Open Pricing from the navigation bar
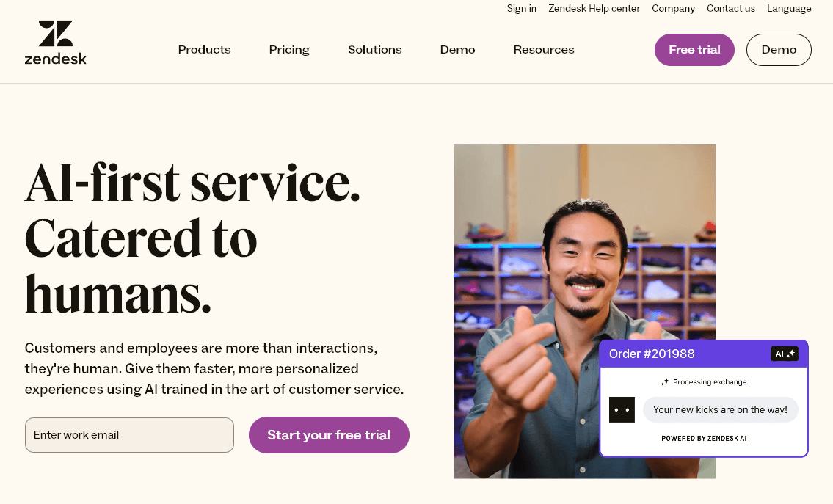Viewport: 833px width, 504px height. pos(288,49)
